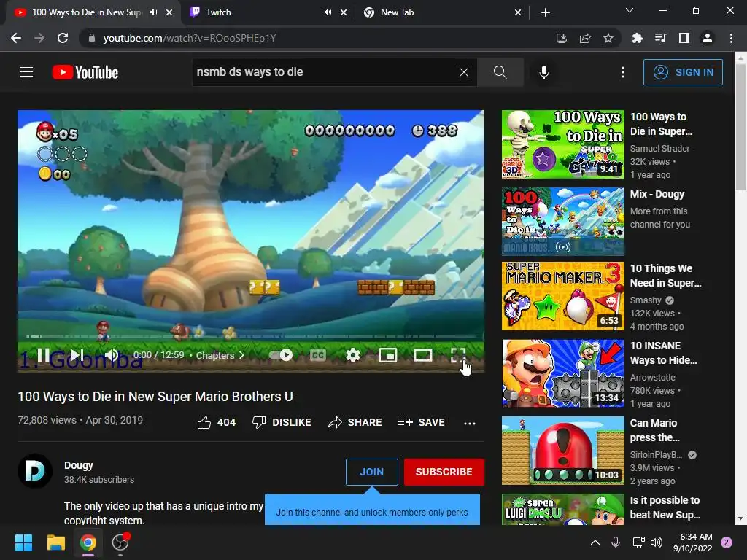The height and width of the screenshot is (560, 747).
Task: Join the Dougy channel membership
Action: (x=371, y=472)
